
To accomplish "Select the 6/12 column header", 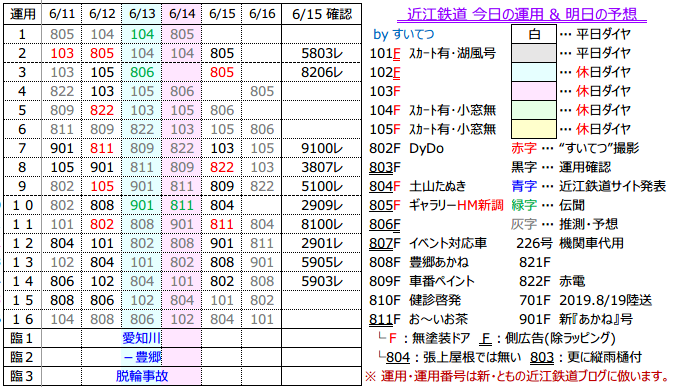I will [x=102, y=14].
